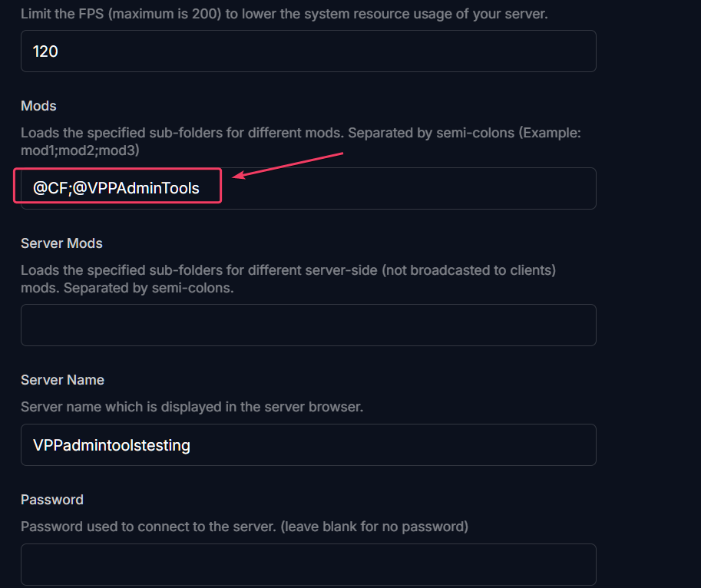The width and height of the screenshot is (701, 588).
Task: Click into the empty Server Mods field
Action: pyautogui.click(x=308, y=325)
